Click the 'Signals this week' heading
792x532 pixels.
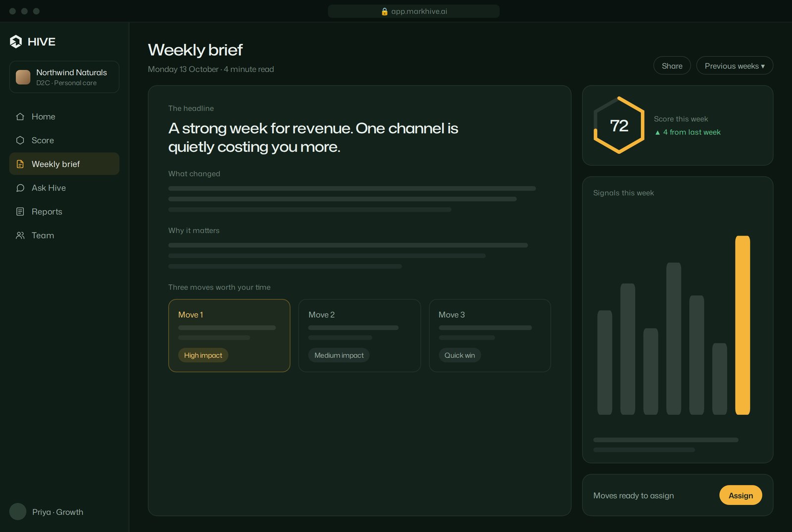pos(624,193)
